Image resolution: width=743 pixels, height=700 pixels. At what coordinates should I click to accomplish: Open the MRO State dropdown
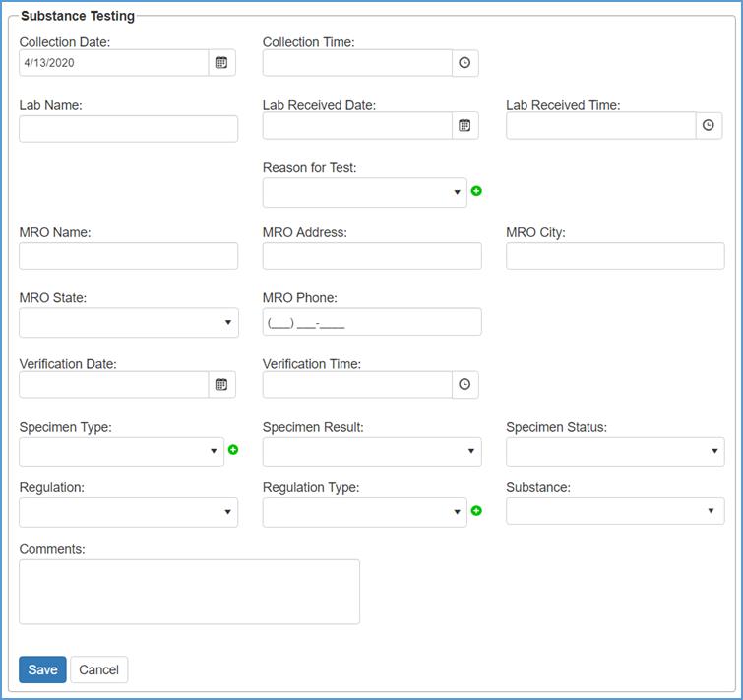(x=128, y=322)
